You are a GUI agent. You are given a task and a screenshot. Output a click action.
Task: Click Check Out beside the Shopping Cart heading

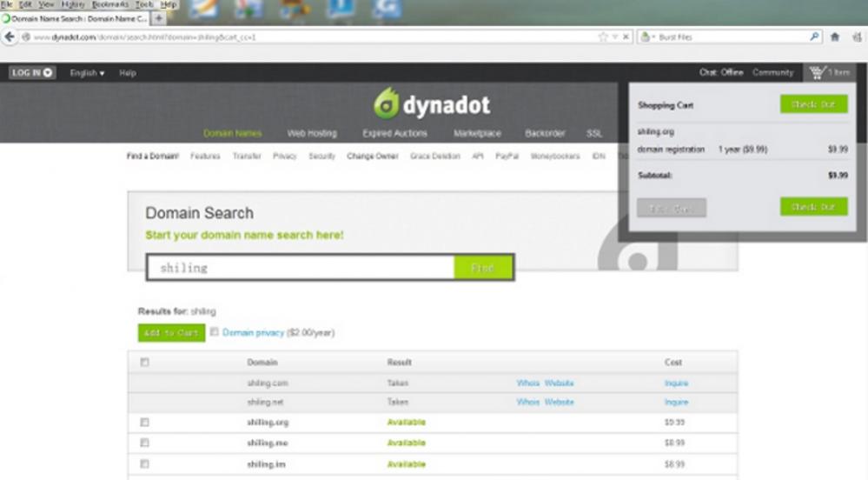[x=814, y=104]
